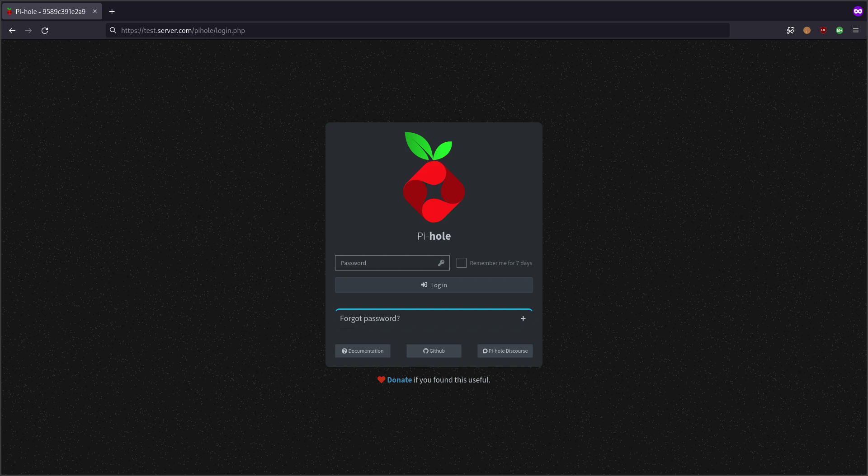The height and width of the screenshot is (476, 868).
Task: Click the browser forward arrow
Action: coord(28,31)
